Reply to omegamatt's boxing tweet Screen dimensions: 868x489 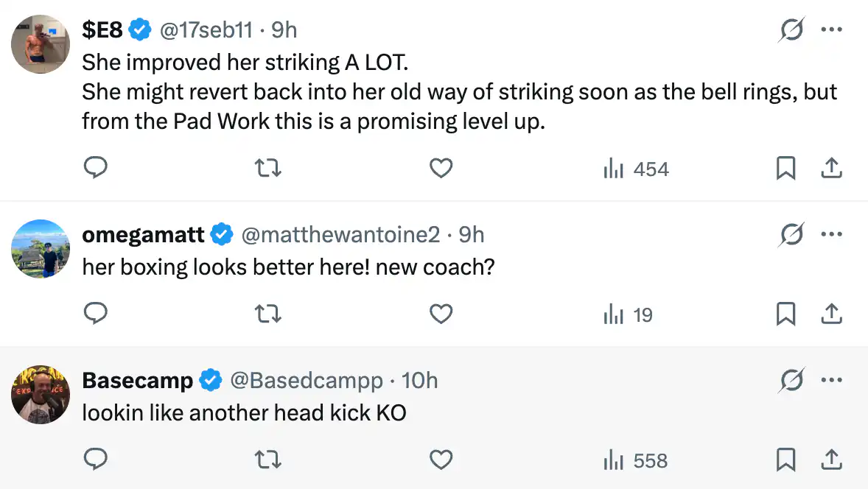click(x=96, y=314)
